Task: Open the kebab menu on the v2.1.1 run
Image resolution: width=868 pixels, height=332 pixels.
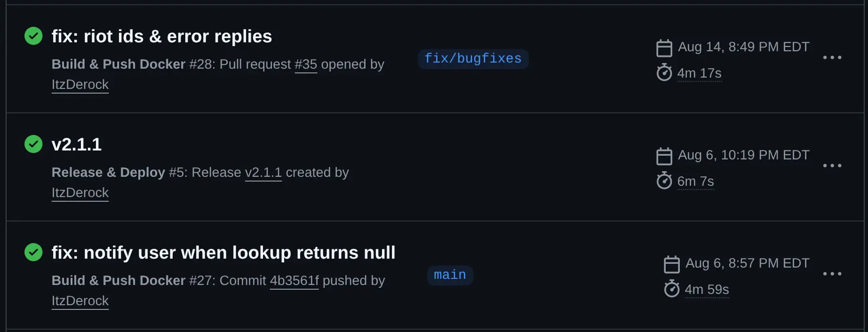Action: (x=833, y=166)
